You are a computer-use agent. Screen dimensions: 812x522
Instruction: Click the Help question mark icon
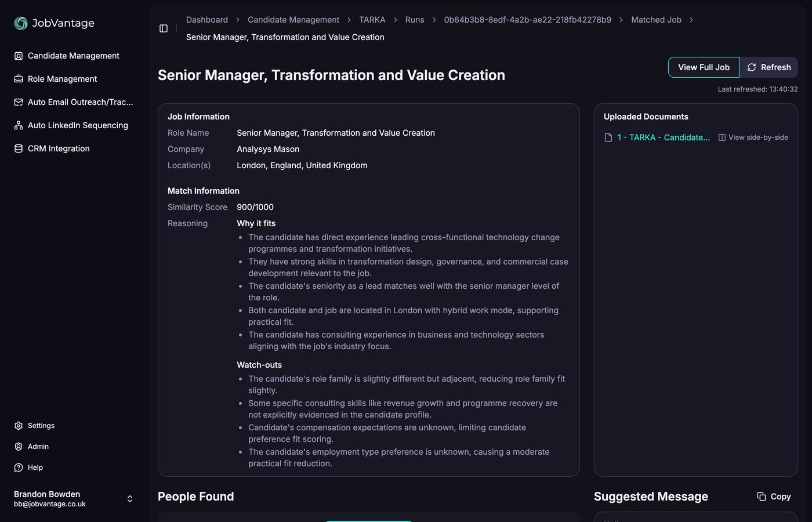[x=19, y=467]
